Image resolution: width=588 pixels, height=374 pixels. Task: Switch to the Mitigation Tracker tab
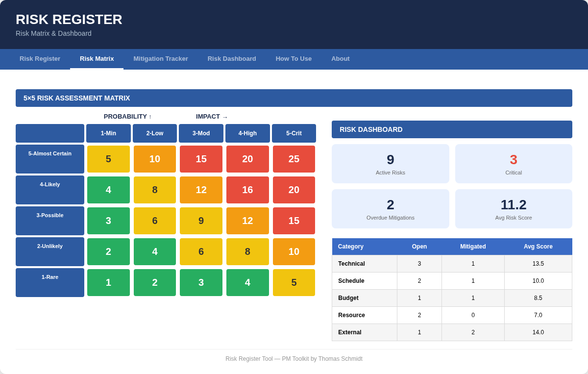click(161, 59)
